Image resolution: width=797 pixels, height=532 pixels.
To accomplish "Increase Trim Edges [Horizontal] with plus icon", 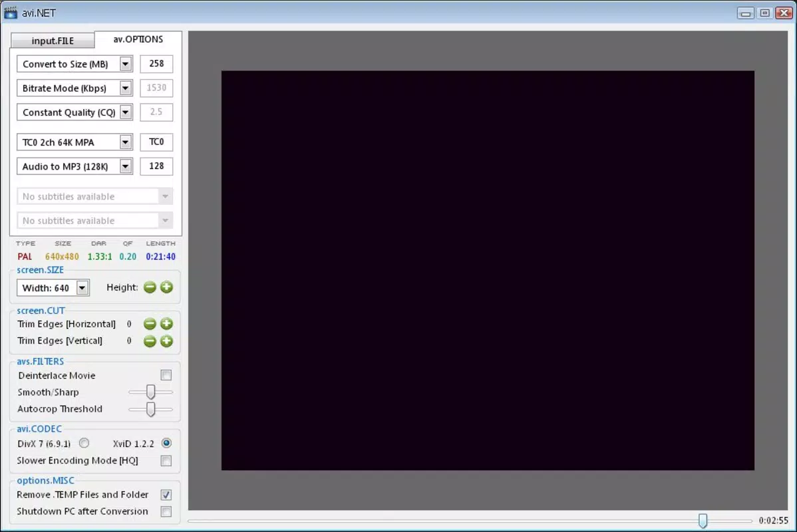I will tap(167, 324).
